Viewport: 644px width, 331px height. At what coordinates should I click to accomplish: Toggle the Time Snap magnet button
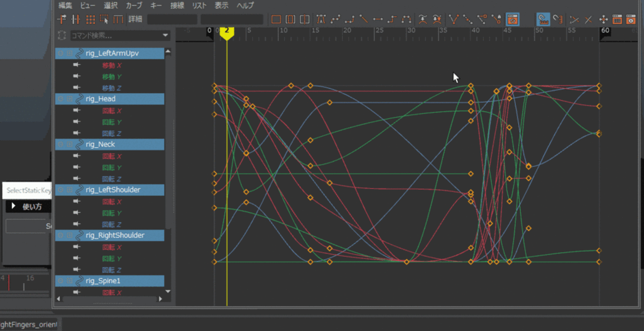click(x=543, y=19)
